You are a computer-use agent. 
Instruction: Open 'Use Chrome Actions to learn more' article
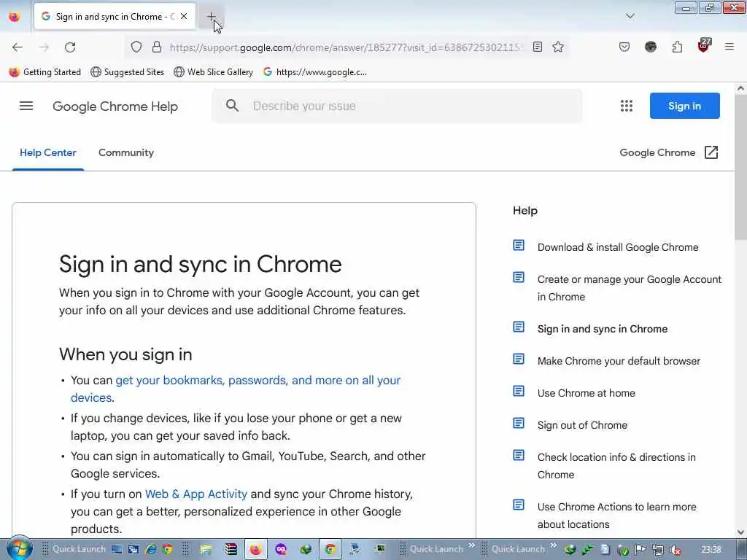(617, 516)
